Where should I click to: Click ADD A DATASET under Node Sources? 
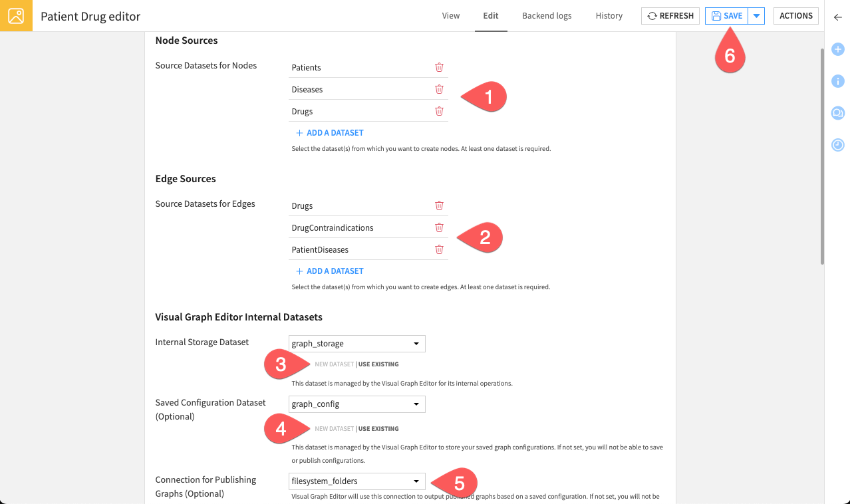click(x=329, y=132)
